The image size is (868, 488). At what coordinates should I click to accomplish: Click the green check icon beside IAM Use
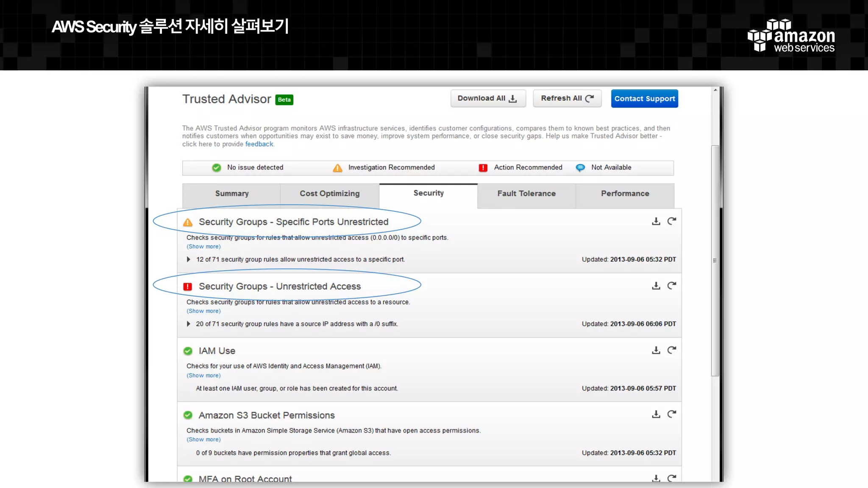pyautogui.click(x=188, y=351)
